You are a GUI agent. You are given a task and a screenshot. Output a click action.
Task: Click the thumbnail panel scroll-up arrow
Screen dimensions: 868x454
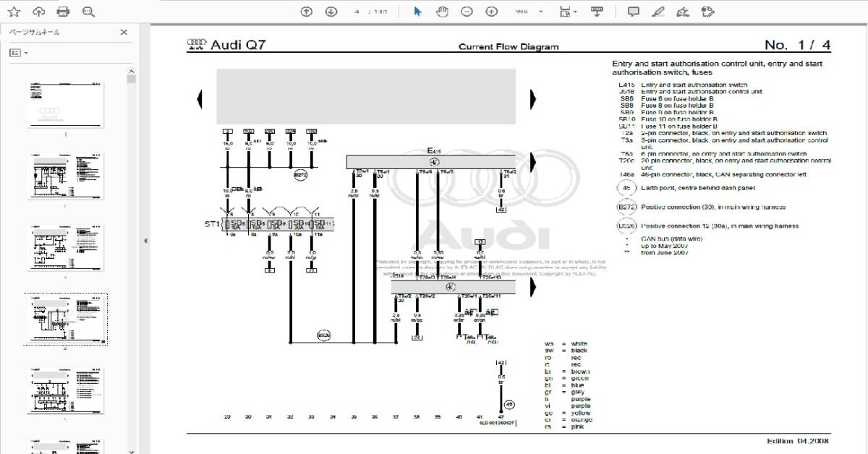[x=132, y=71]
